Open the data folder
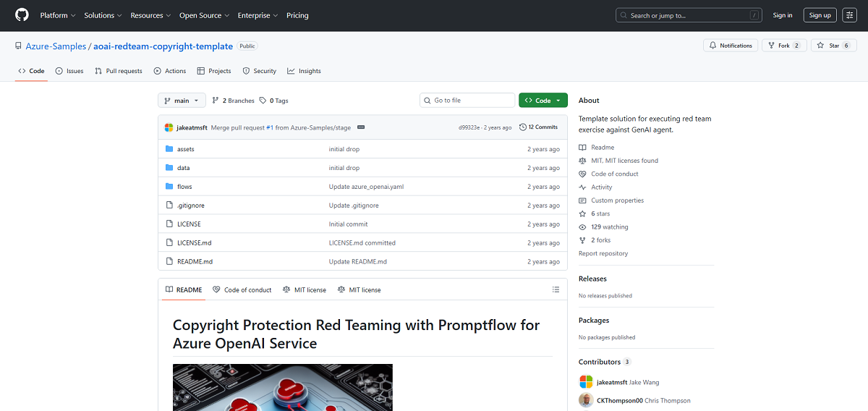The image size is (868, 411). pyautogui.click(x=183, y=168)
